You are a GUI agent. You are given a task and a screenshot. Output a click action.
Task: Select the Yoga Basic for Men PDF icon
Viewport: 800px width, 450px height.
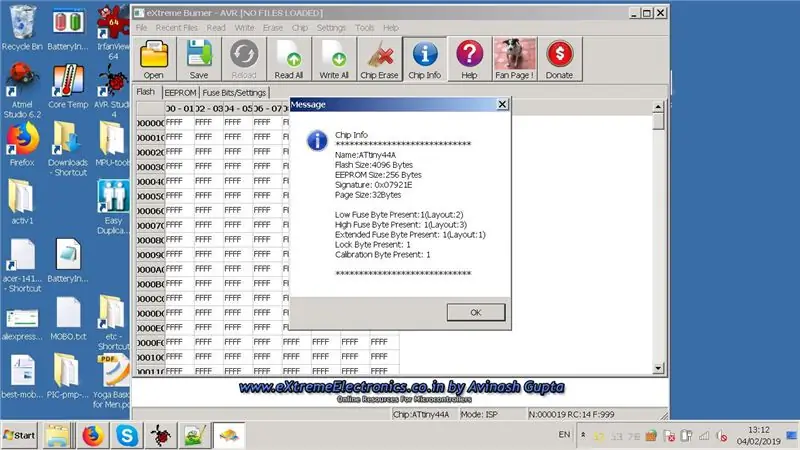[113, 381]
